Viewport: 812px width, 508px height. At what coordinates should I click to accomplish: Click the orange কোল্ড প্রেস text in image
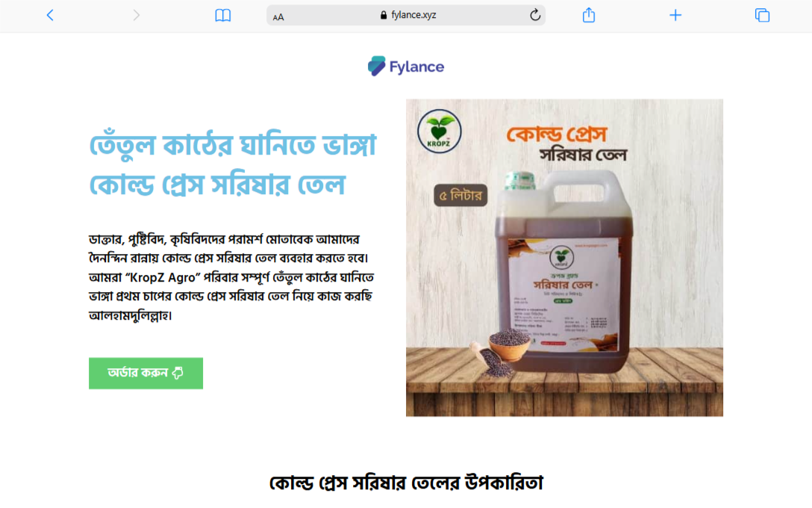557,134
